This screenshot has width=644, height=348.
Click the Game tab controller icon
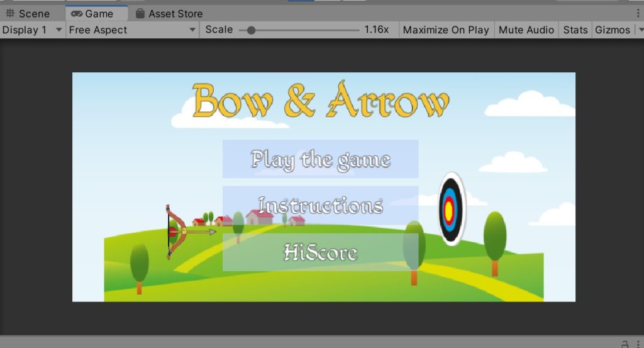tap(77, 14)
